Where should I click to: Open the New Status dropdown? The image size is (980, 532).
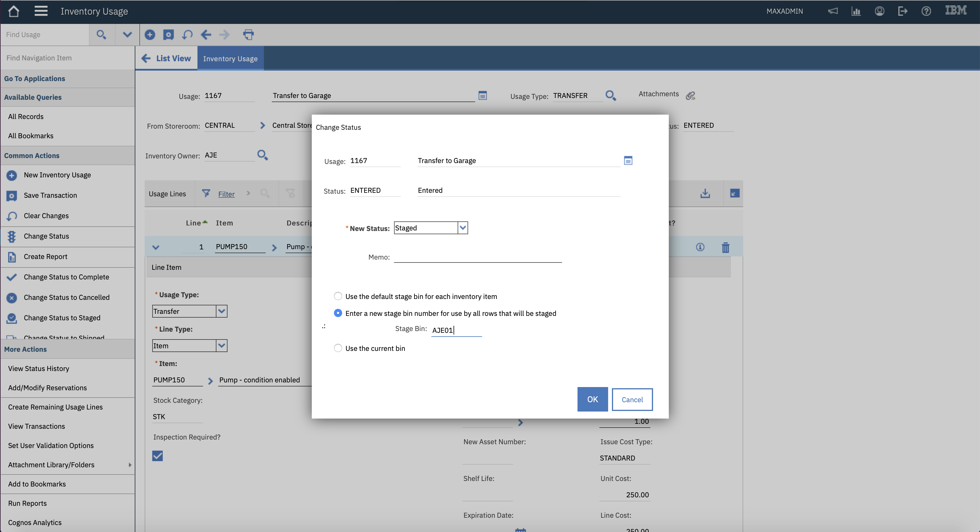(463, 228)
